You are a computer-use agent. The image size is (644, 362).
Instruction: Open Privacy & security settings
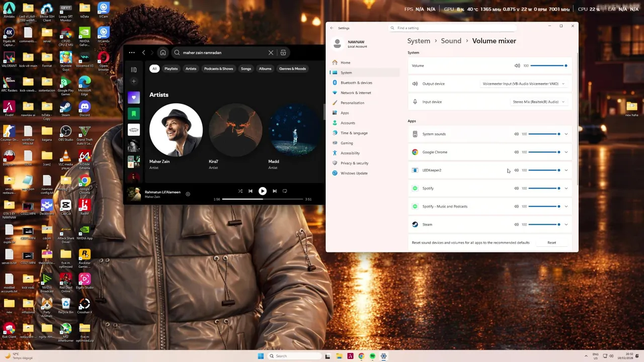click(365, 163)
